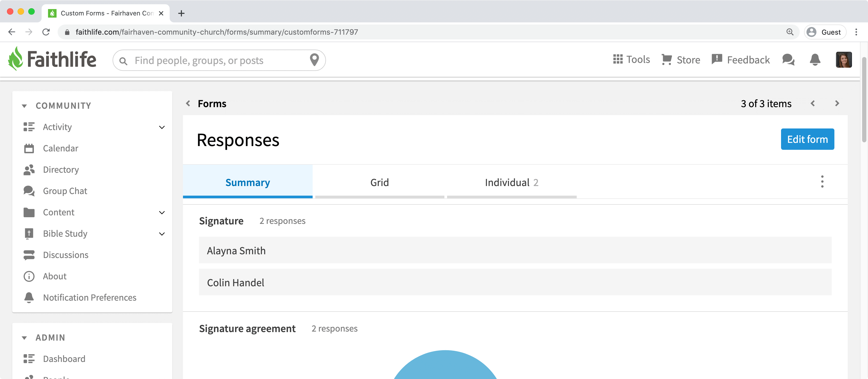Click the Feedback flag icon
Image resolution: width=868 pixels, height=379 pixels.
tap(717, 59)
